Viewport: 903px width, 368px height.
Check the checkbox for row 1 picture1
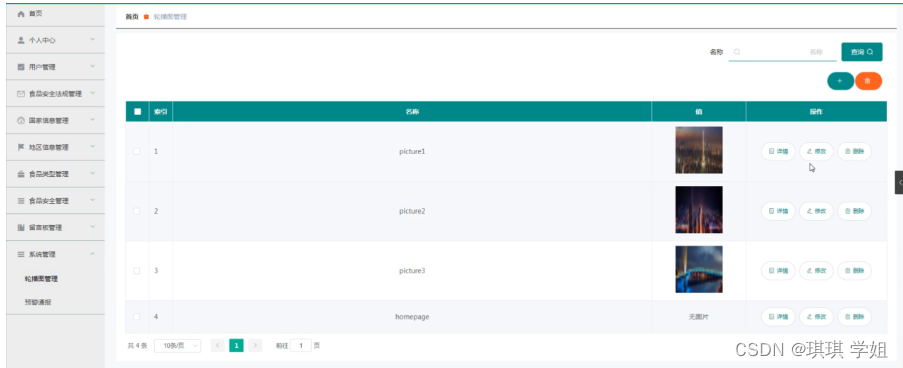[x=137, y=151]
